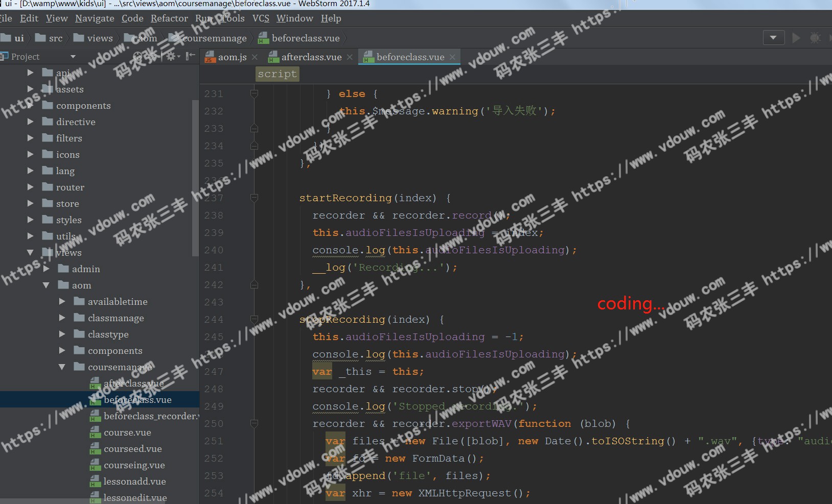Click the script breadcrumb tag
Viewport: 832px width, 504px height.
[x=277, y=74]
